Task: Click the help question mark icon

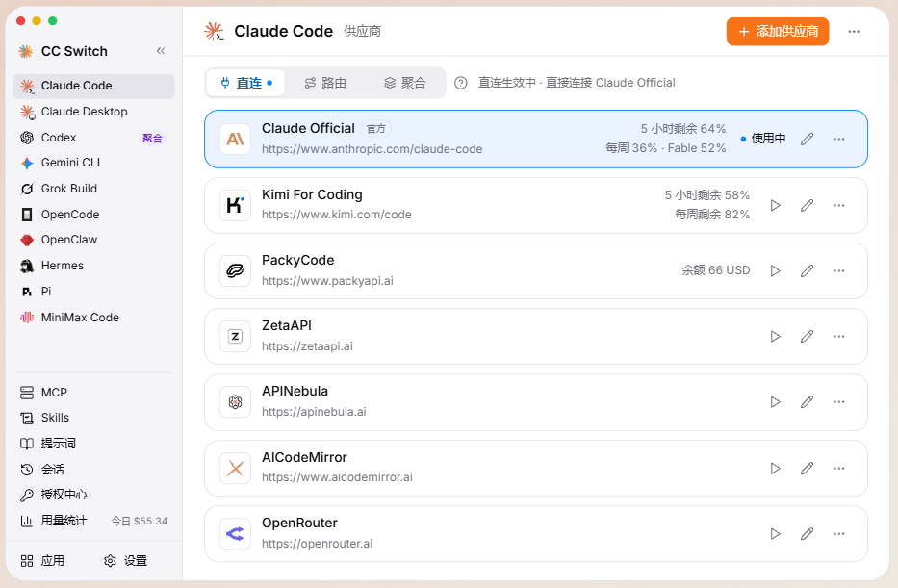Action: click(x=460, y=83)
